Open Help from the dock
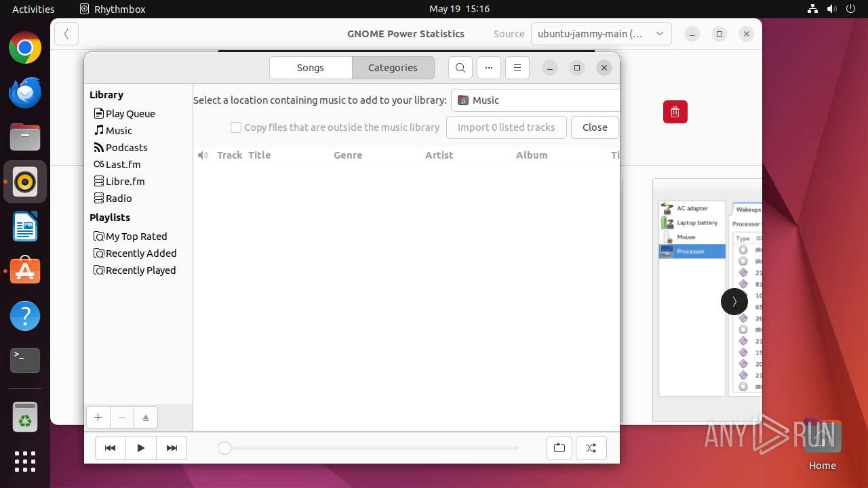This screenshot has width=868, height=488. 25,316
